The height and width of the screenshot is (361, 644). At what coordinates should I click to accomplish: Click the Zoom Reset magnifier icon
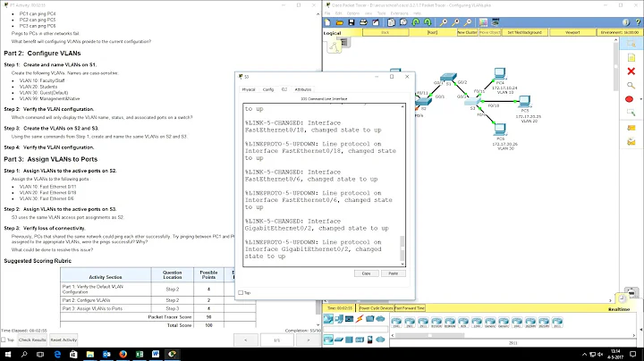[x=455, y=22]
